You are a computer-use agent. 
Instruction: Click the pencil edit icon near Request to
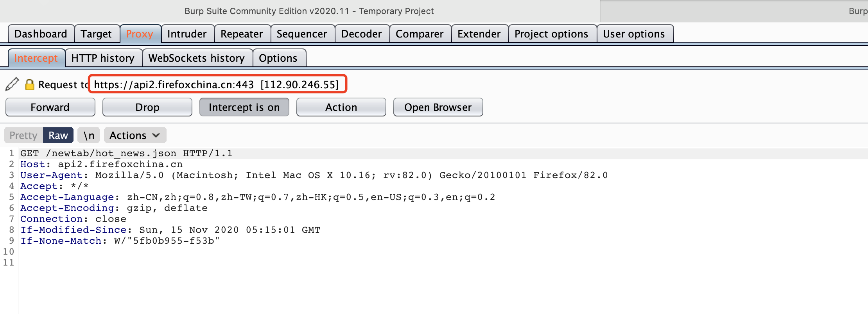tap(12, 83)
